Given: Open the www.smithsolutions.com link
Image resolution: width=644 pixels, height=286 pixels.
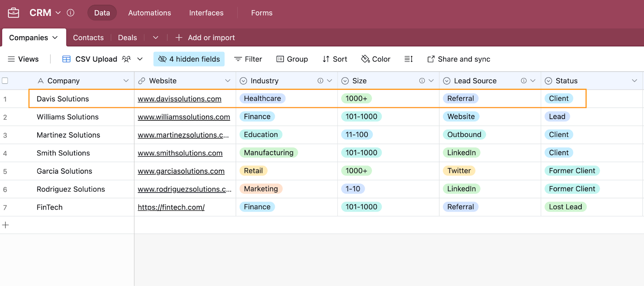Looking at the screenshot, I should pos(180,153).
